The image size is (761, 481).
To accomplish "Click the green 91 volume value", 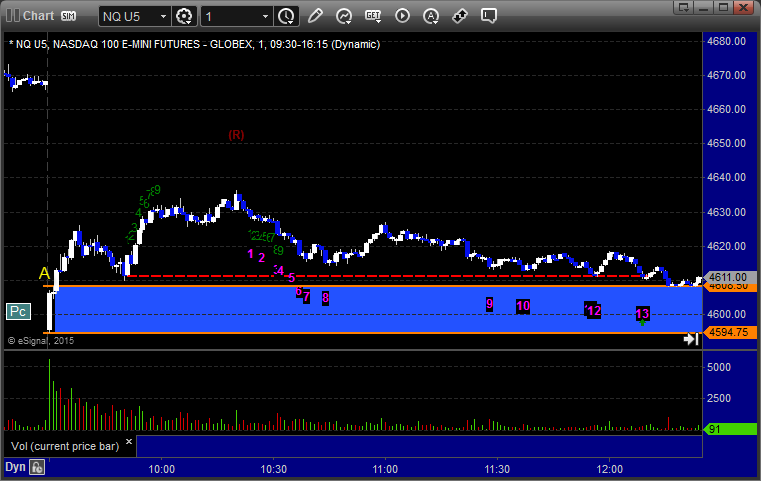I will pos(730,429).
